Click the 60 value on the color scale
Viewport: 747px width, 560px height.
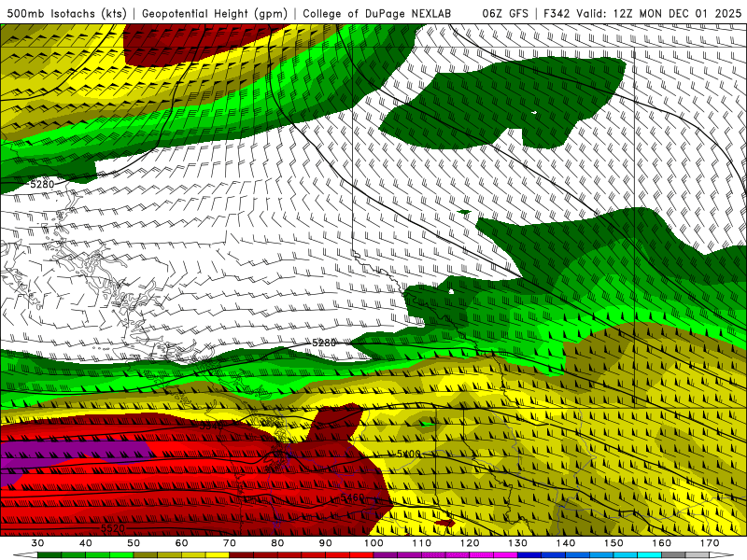181,543
